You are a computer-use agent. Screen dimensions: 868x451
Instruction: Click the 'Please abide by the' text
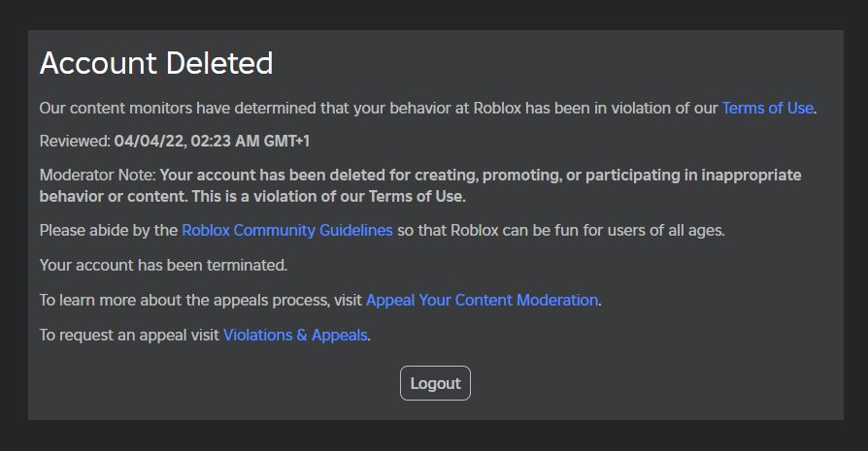pos(109,231)
